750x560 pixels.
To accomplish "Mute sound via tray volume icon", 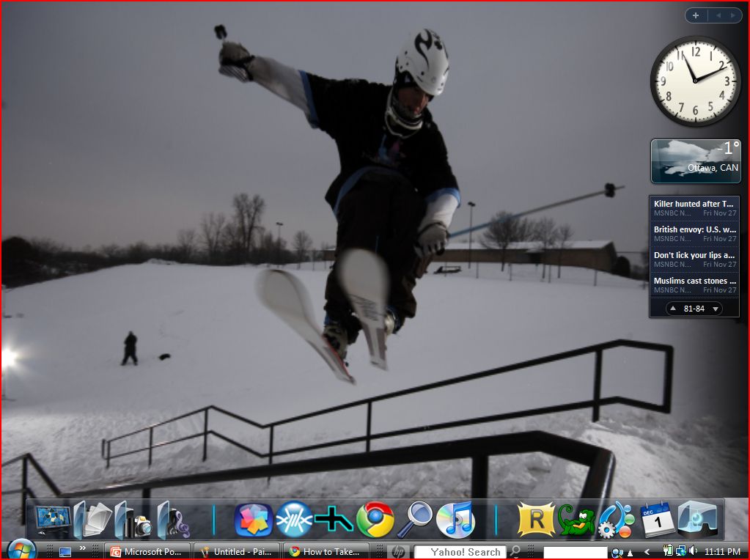I will coord(694,551).
